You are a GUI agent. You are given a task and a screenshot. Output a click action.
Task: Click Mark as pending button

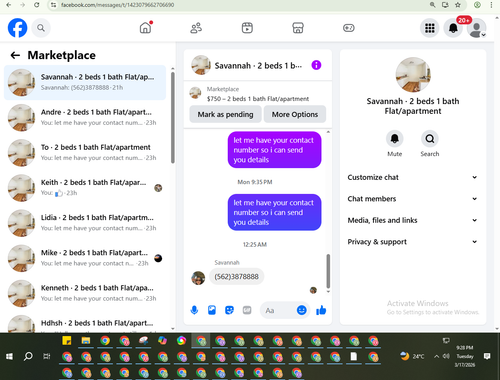[x=225, y=114]
